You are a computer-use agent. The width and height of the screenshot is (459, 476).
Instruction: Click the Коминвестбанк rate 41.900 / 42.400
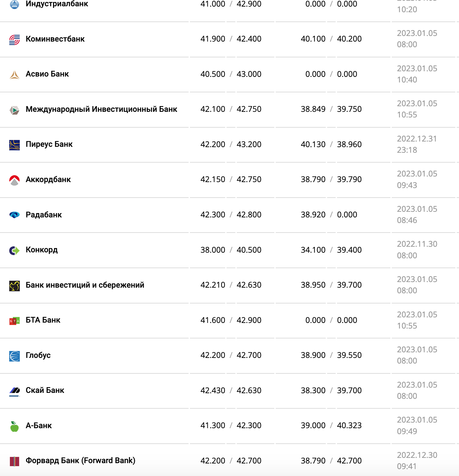(x=231, y=39)
